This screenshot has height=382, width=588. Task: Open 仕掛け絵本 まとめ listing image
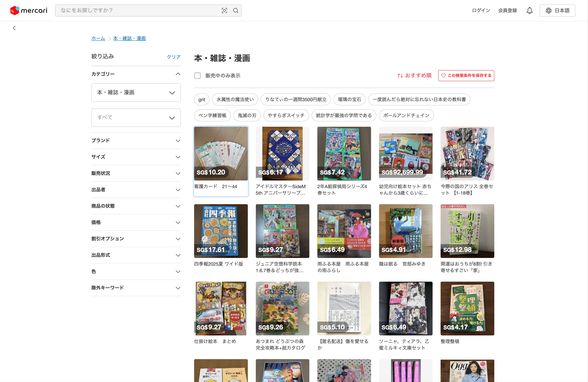[221, 308]
